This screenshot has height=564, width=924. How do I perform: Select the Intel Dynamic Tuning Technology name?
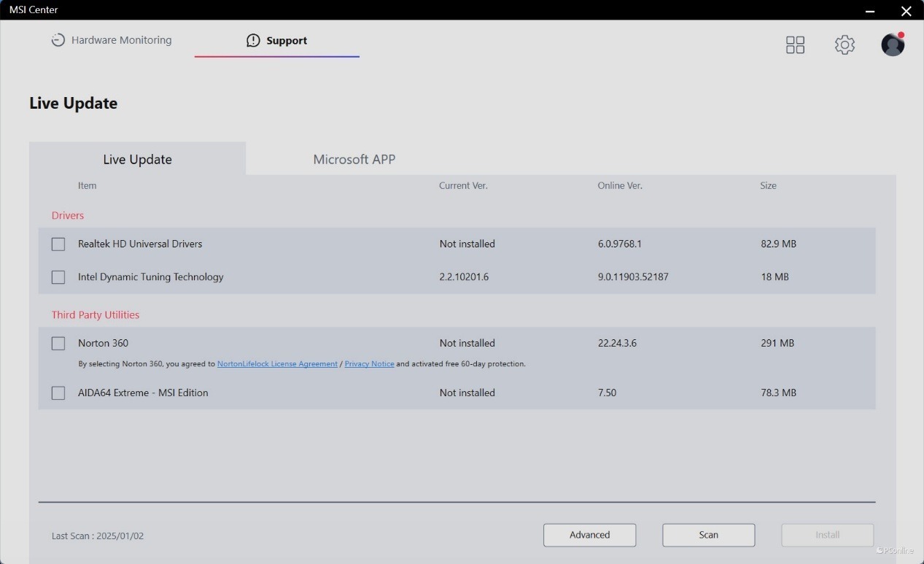[x=151, y=277]
